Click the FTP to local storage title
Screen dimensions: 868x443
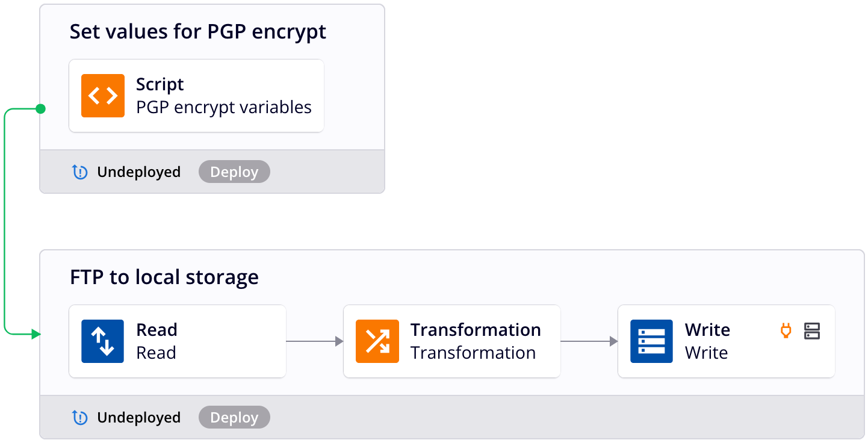point(164,277)
